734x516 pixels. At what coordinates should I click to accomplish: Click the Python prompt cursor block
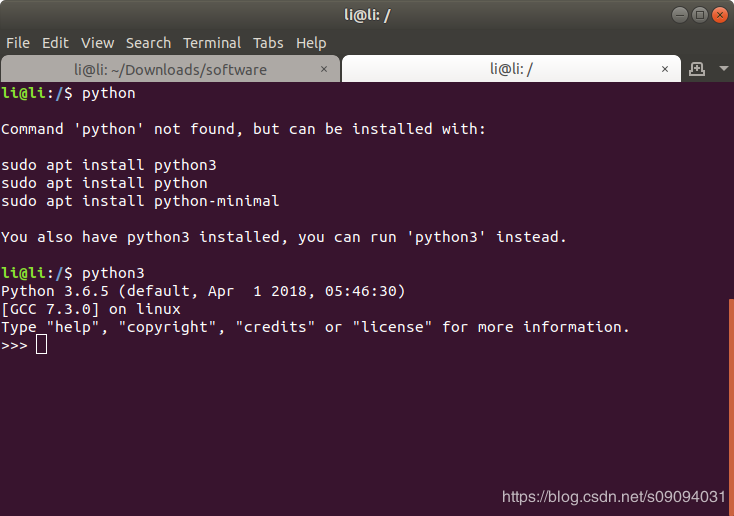pyautogui.click(x=41, y=345)
